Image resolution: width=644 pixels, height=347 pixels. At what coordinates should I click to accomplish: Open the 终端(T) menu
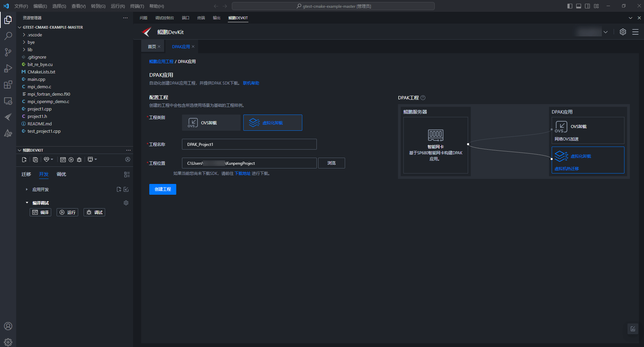pyautogui.click(x=137, y=6)
